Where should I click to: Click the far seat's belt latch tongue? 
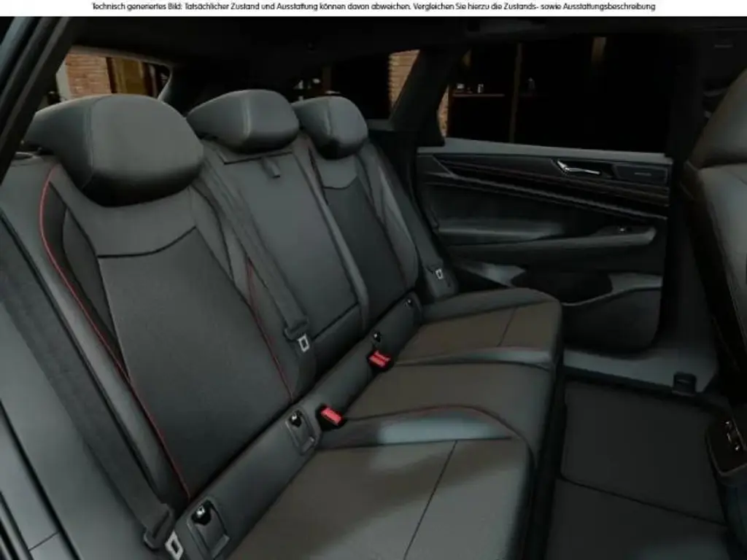point(439,273)
